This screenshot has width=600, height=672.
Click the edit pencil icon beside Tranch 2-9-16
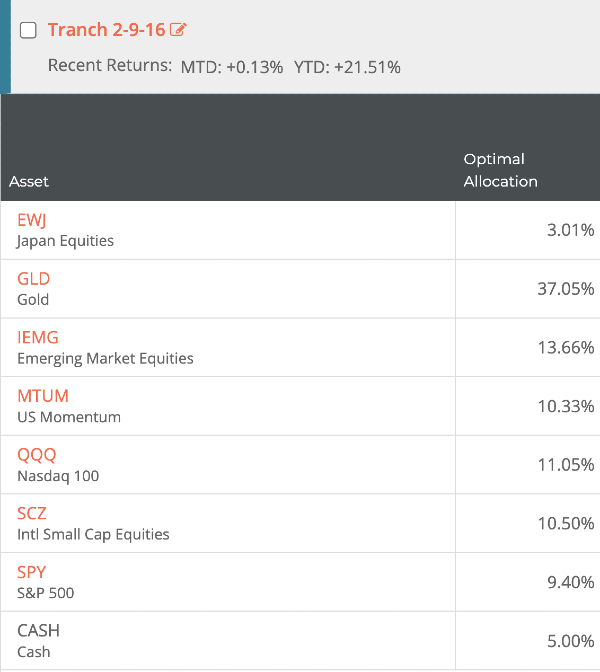pos(179,29)
